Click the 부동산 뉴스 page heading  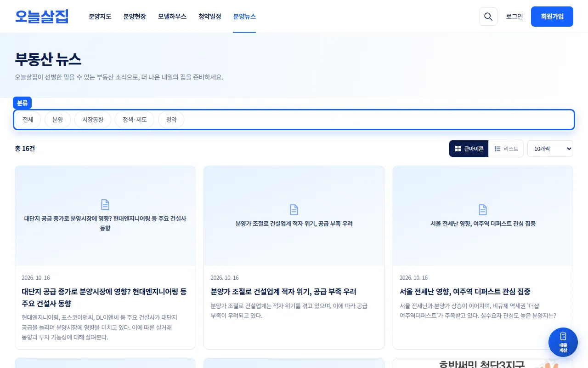pos(48,59)
